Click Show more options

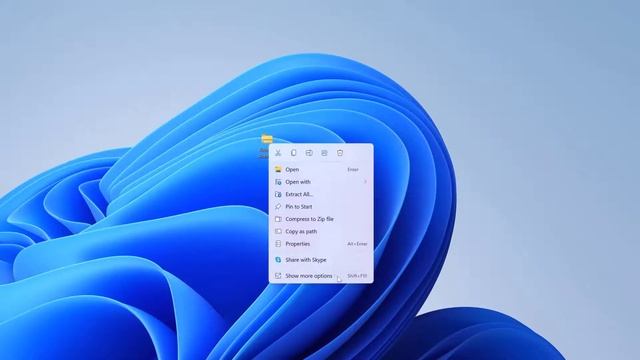321,276
